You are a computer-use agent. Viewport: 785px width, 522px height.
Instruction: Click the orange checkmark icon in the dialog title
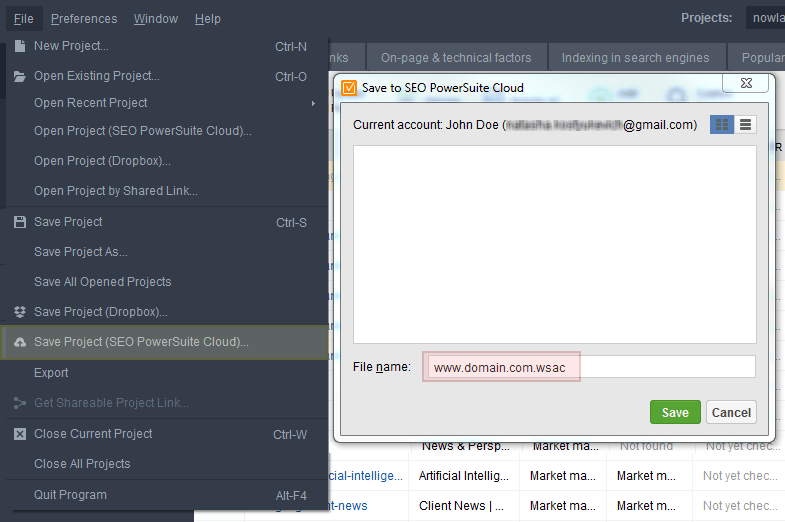(x=349, y=88)
